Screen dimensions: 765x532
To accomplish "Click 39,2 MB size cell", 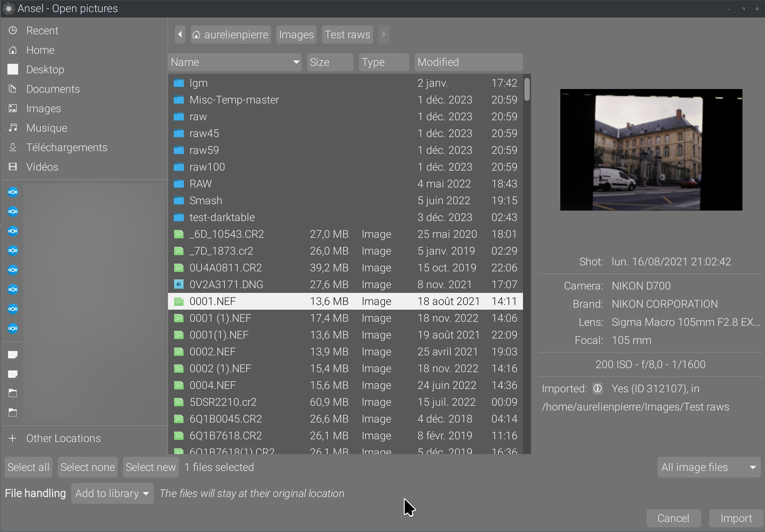I will [329, 268].
